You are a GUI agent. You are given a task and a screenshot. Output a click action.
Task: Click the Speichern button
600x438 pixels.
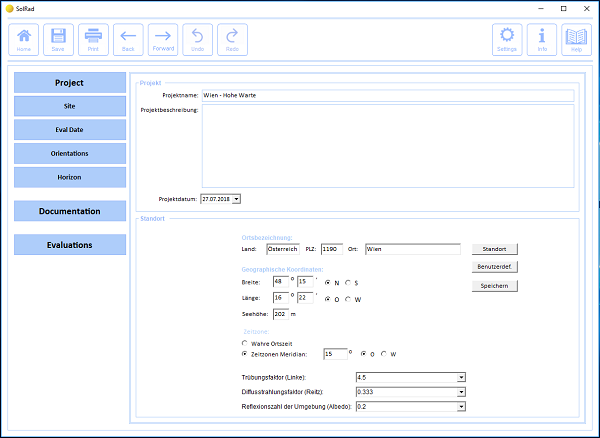[x=494, y=286]
